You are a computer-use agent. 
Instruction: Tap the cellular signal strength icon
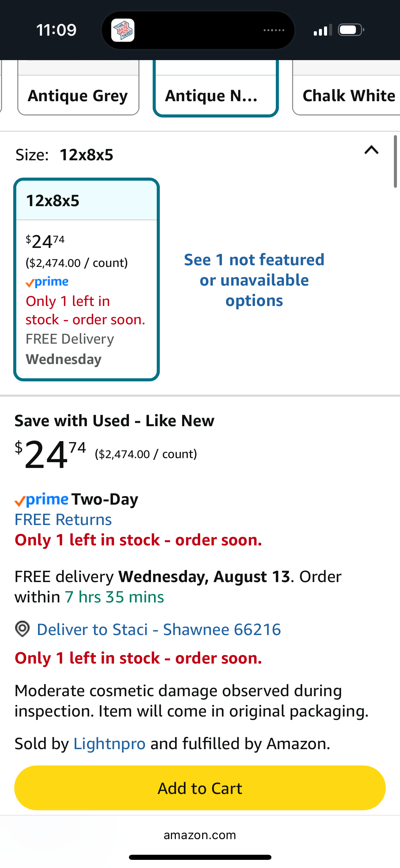tap(322, 30)
